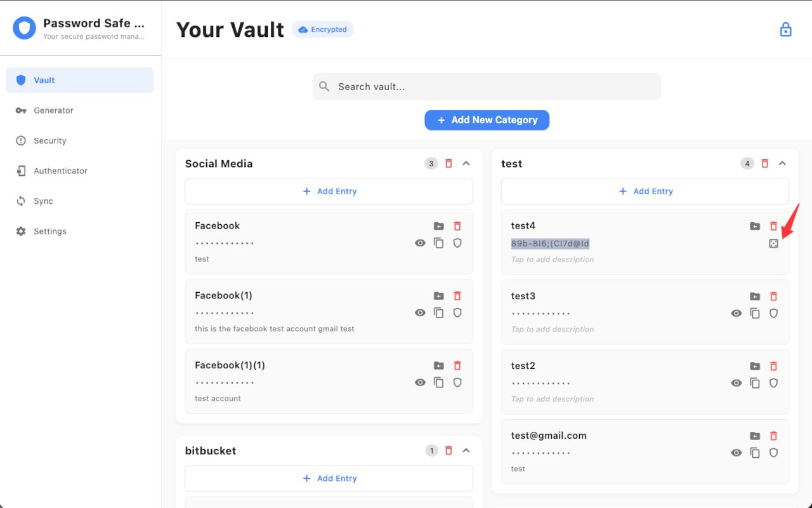Copy the test2 password
This screenshot has width=812, height=508.
click(755, 383)
